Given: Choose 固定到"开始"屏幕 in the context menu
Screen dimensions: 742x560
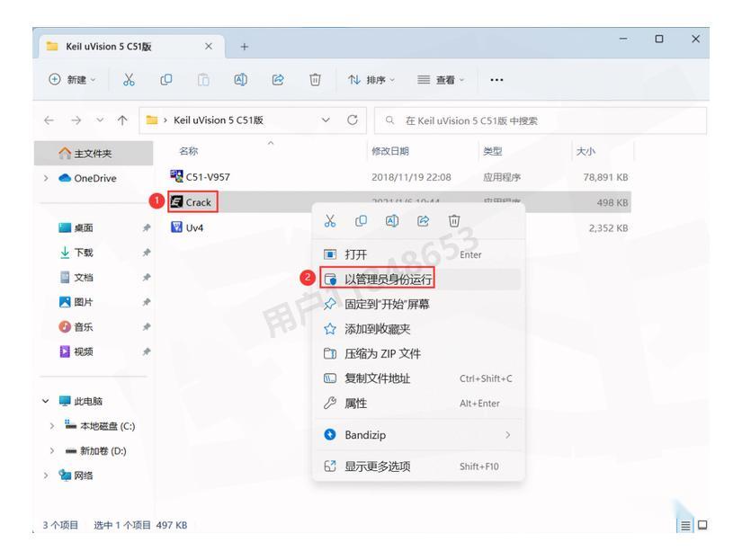Looking at the screenshot, I should pyautogui.click(x=419, y=304).
